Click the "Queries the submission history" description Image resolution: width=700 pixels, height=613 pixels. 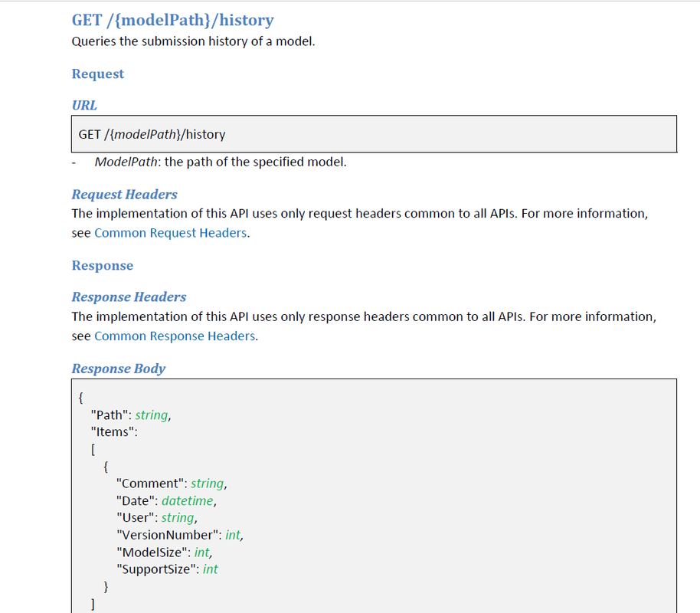193,41
